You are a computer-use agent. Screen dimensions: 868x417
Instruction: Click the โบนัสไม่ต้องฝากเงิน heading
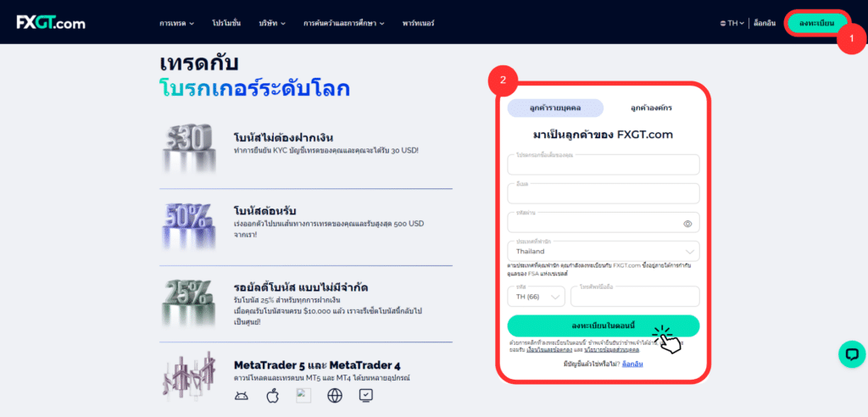(x=283, y=137)
